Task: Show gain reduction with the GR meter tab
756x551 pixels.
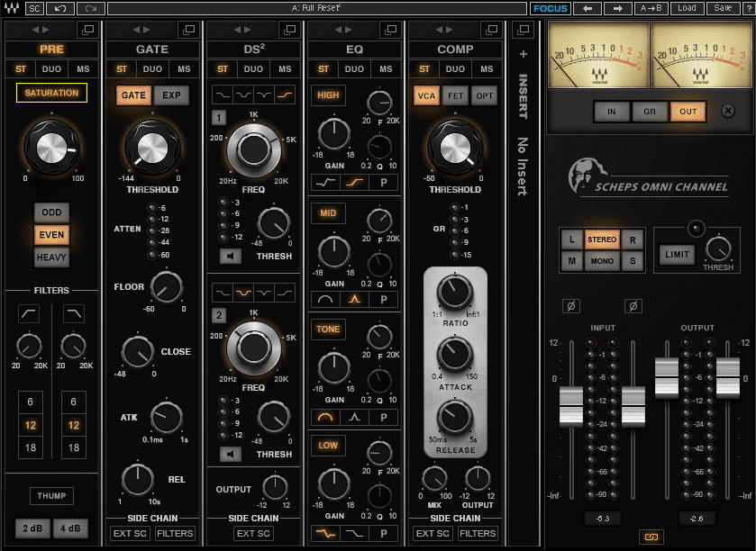Action: pos(650,112)
